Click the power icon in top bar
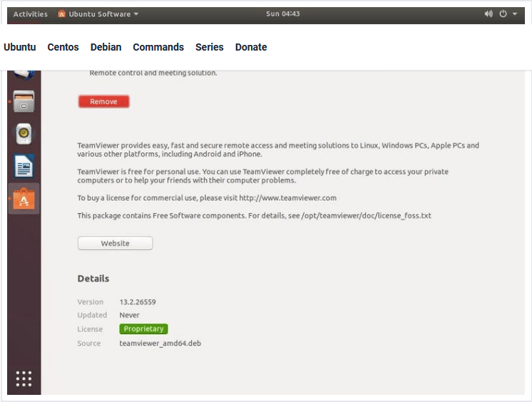The height and width of the screenshot is (402, 532). tap(503, 14)
